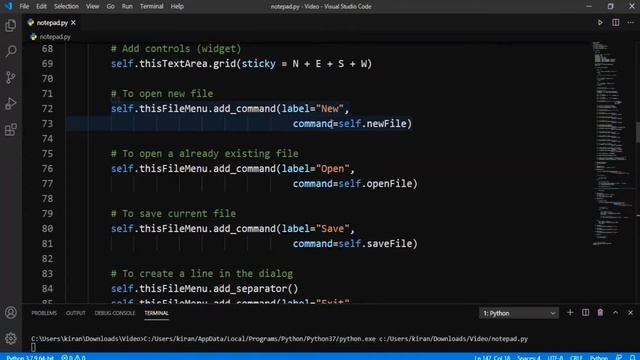Run Python file with play icon
This screenshot has width=640, height=360.
click(x=600, y=22)
